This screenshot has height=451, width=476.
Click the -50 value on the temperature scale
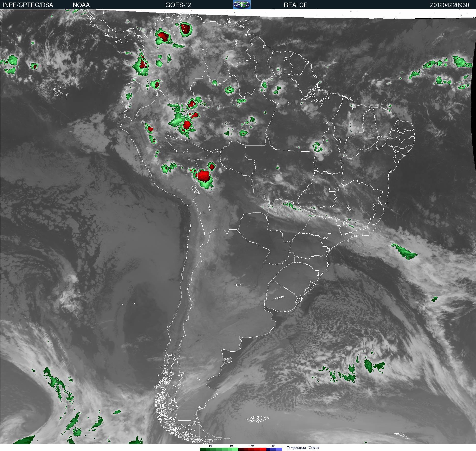point(210,446)
